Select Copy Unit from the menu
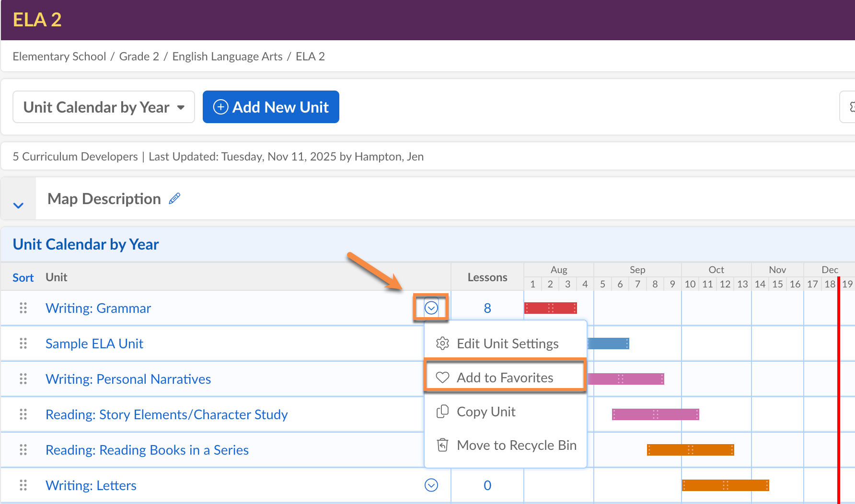This screenshot has width=855, height=504. click(x=486, y=412)
